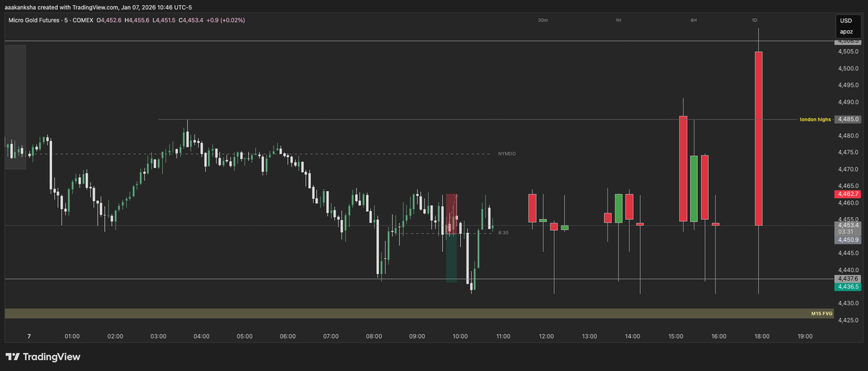Image resolution: width=868 pixels, height=371 pixels.
Task: Click the 16:00 time axis label
Action: pos(719,336)
